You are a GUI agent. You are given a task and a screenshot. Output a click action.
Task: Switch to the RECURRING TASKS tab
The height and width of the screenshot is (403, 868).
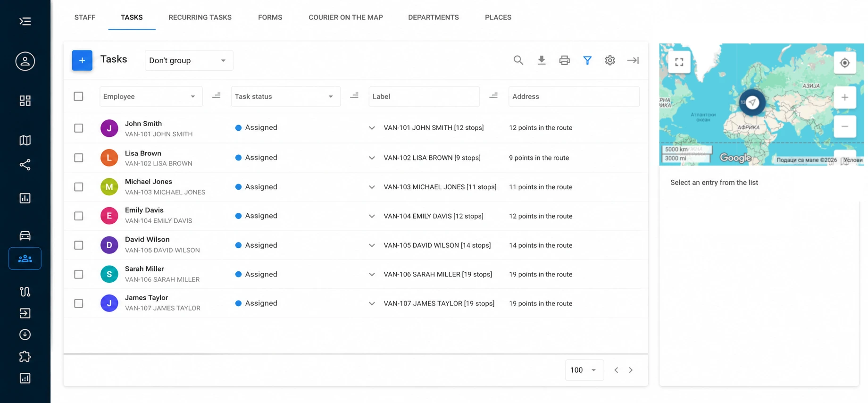pyautogui.click(x=200, y=17)
